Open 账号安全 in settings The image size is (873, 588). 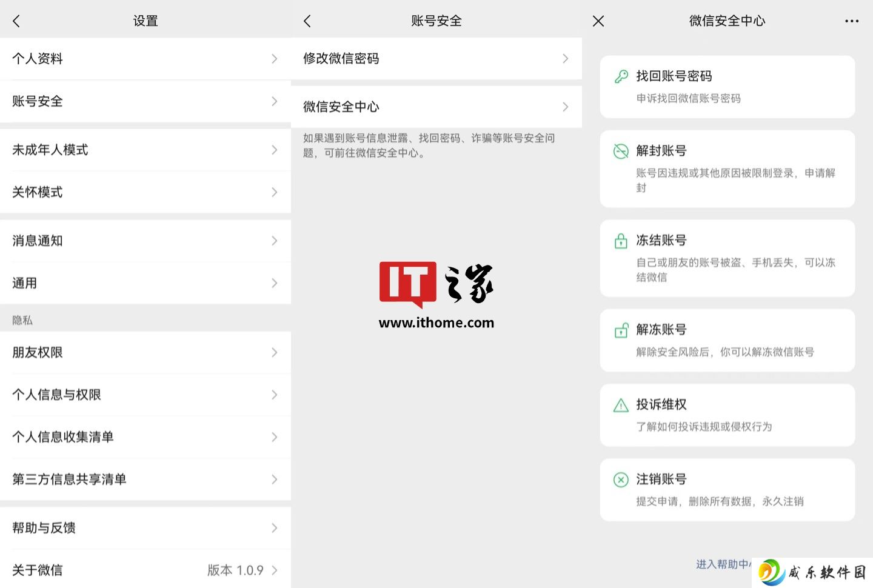tap(145, 101)
